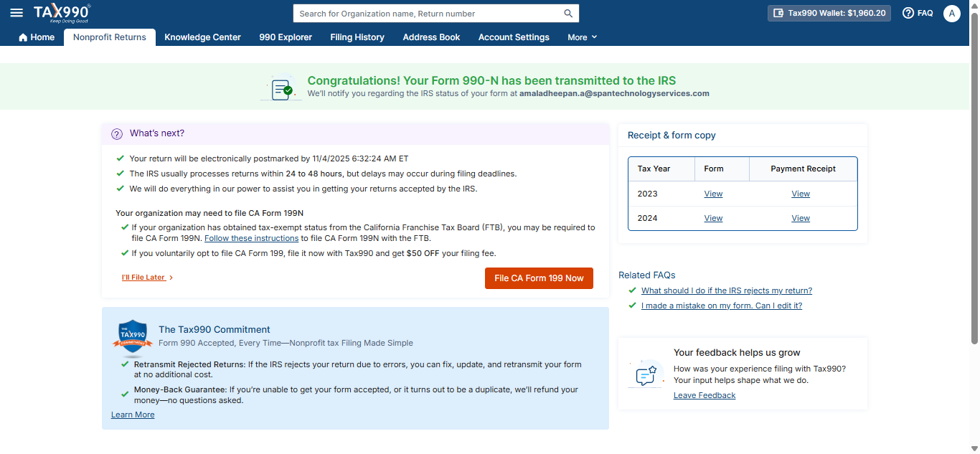This screenshot has width=980, height=454.
Task: Go to the Home tab
Action: tap(37, 37)
